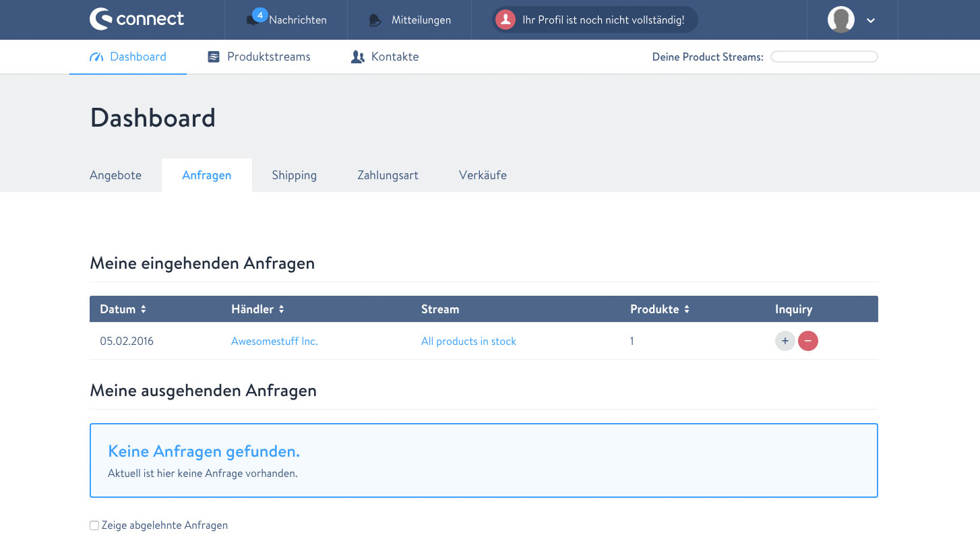Open the Awesomestuff Inc. merchant link
This screenshot has width=980, height=545.
tap(274, 342)
